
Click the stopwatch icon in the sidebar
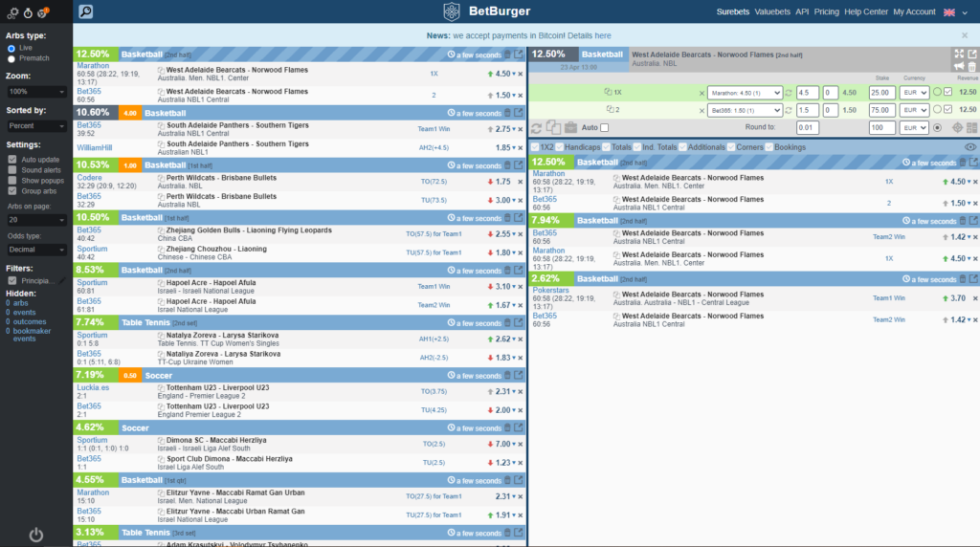click(28, 12)
